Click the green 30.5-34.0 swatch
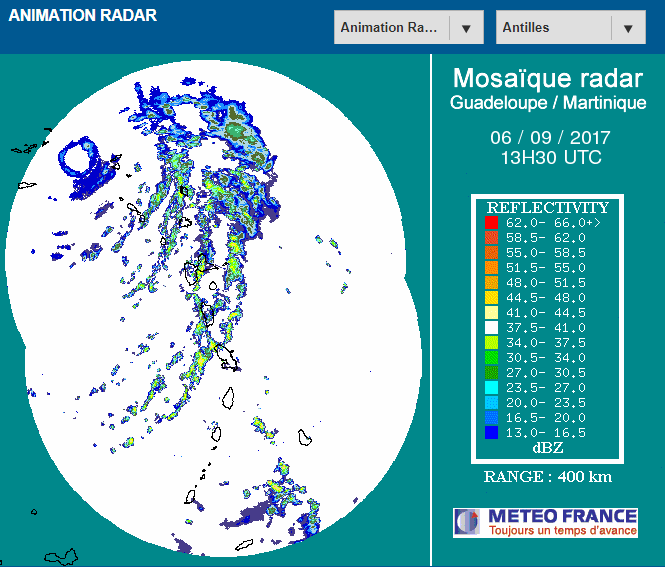This screenshot has height=567, width=665. coord(491,358)
